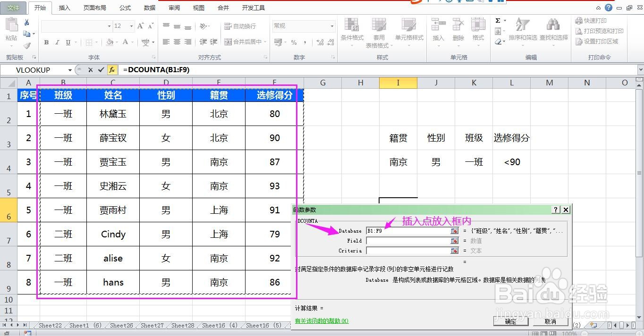Open the font name dropdown
The width and height of the screenshot is (644, 336).
click(109, 26)
